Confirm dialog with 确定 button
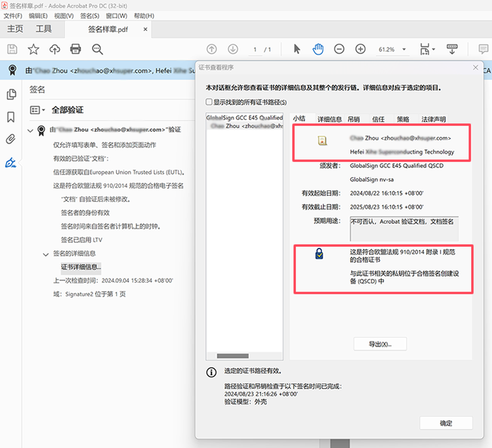 [446, 423]
